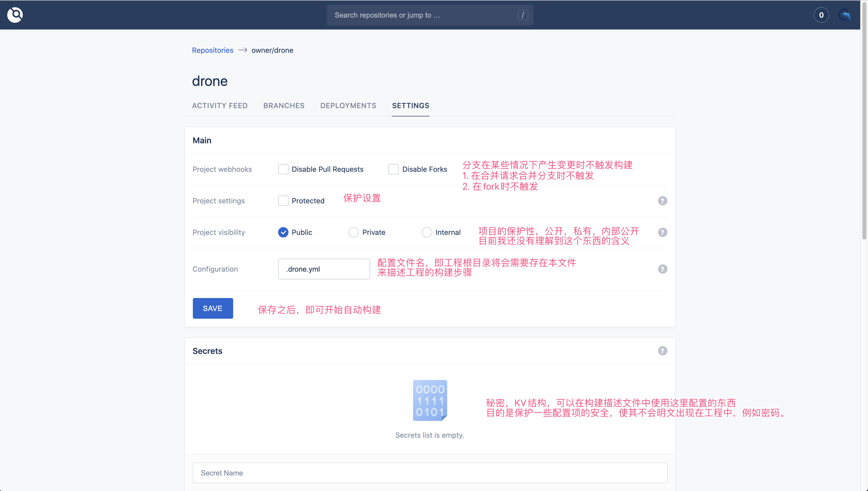This screenshot has height=491, width=868.
Task: Open help for Project visibility row
Action: [x=663, y=232]
